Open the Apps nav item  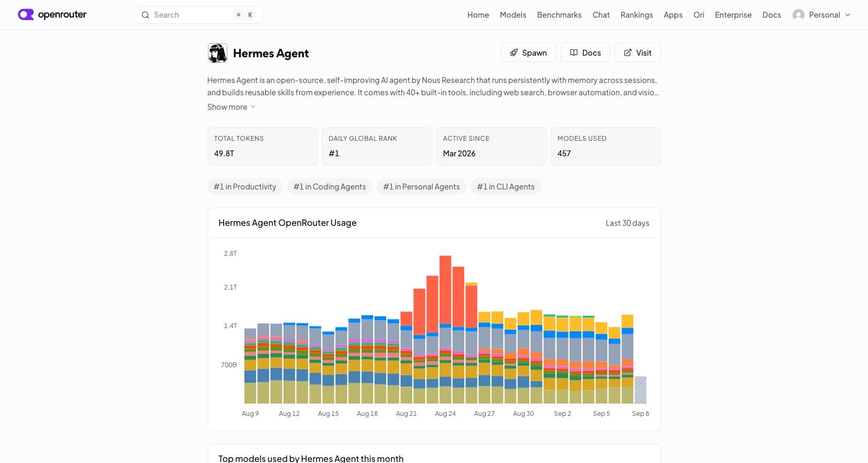(673, 15)
